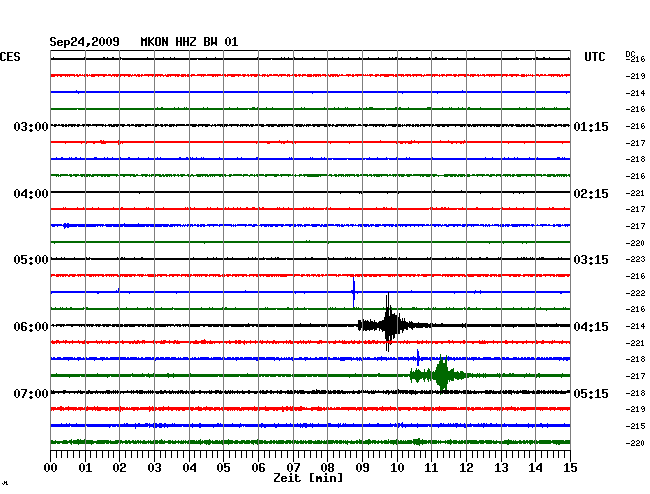Screen dimensions: 650x494
Task: Click the DC header label above offset values
Action: coord(630,54)
